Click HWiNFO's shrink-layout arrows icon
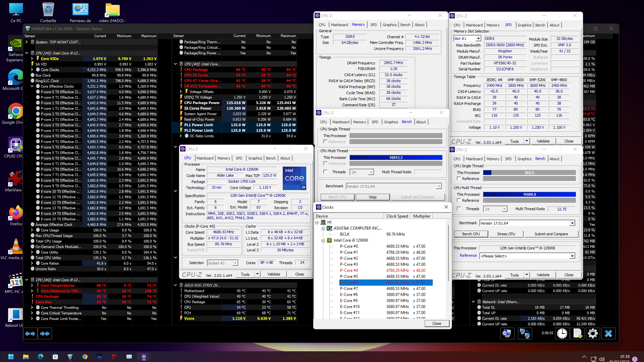This screenshot has height=362, width=644. point(45,334)
